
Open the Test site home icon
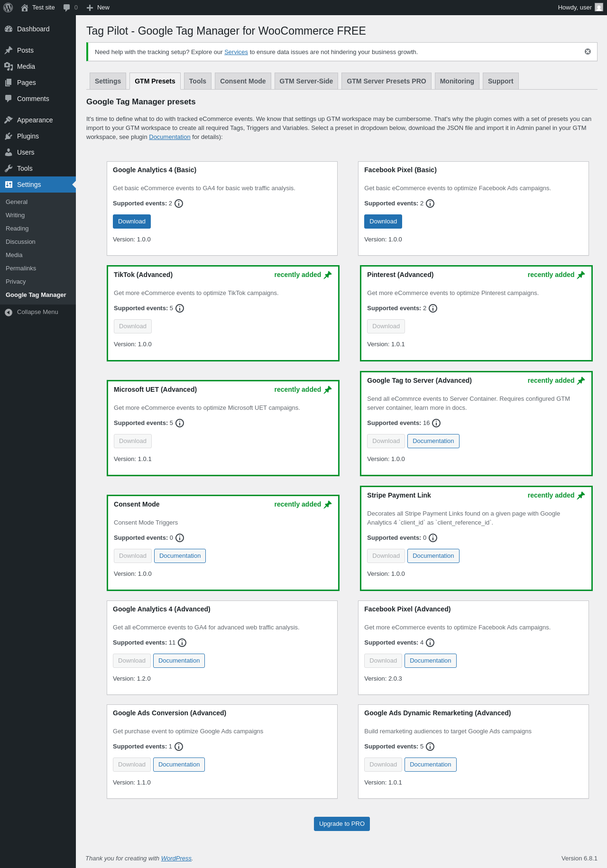tap(25, 8)
